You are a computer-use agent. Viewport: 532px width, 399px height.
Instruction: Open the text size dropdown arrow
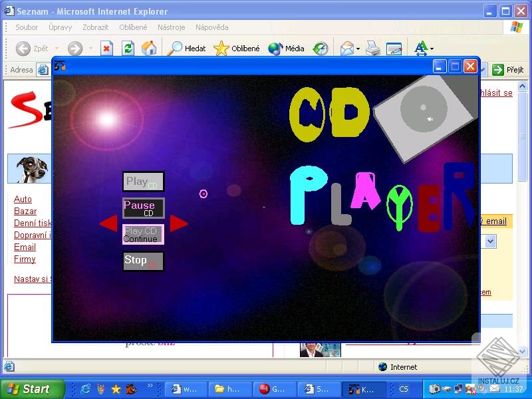click(x=432, y=49)
